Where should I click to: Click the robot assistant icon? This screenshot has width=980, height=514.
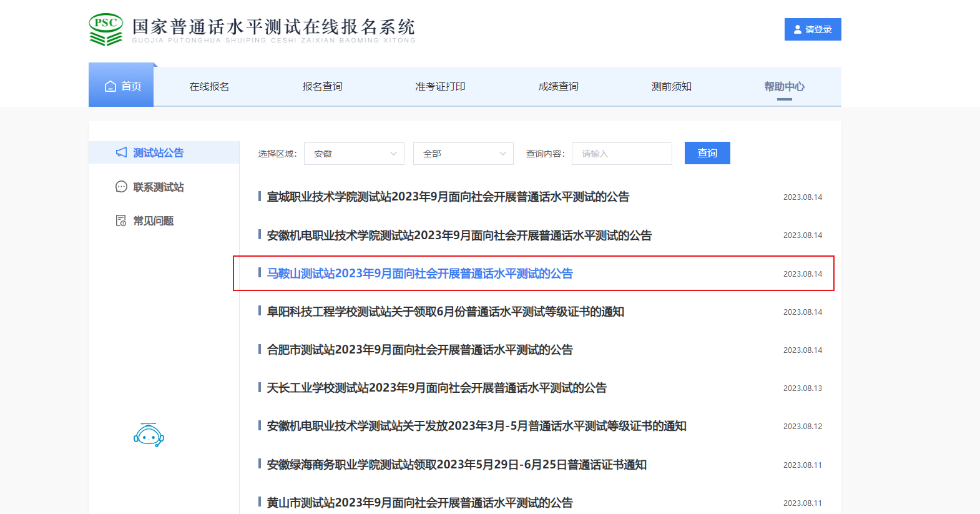click(x=149, y=435)
